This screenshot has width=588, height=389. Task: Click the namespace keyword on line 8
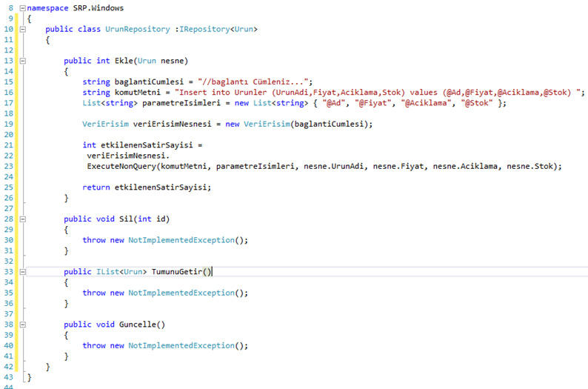coord(47,8)
